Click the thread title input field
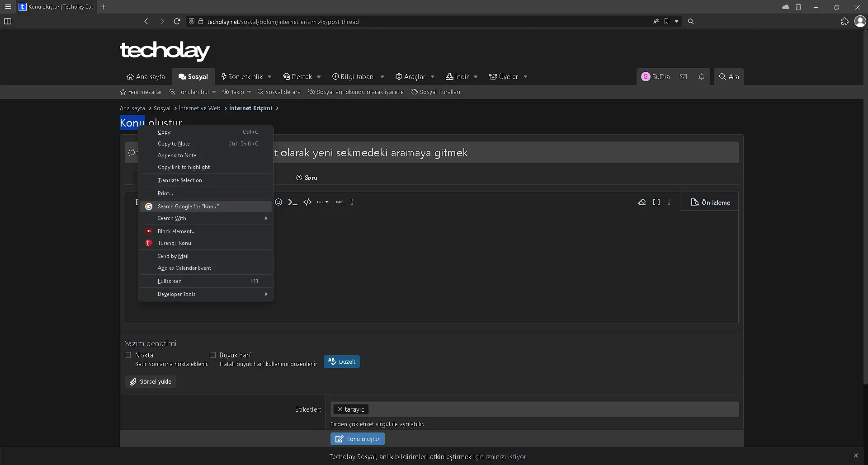The width and height of the screenshot is (868, 465). click(432, 153)
